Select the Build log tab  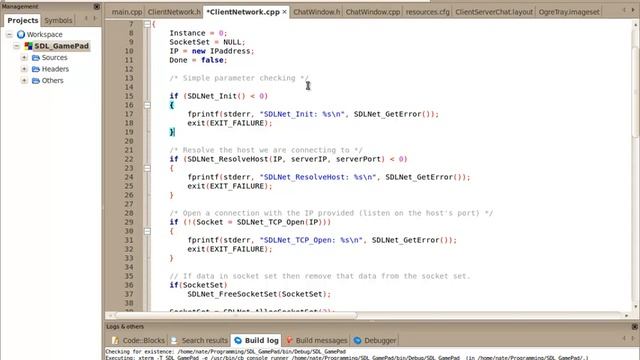257,340
